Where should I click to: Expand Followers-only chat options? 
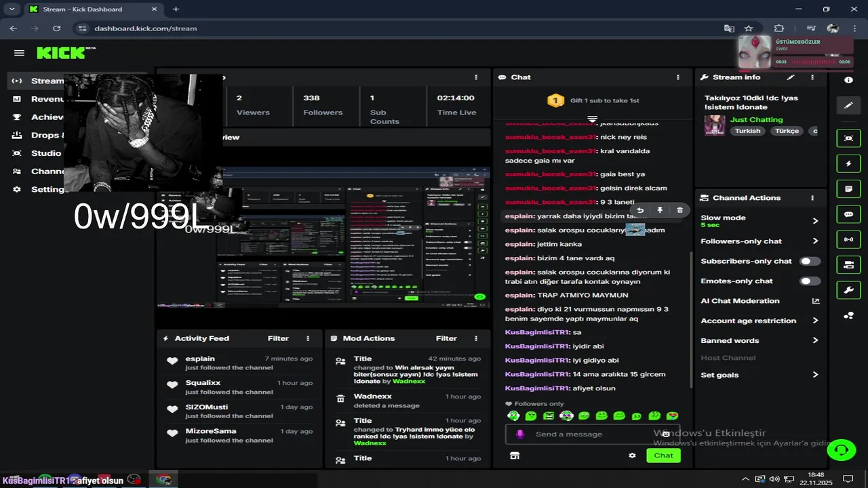[815, 241]
